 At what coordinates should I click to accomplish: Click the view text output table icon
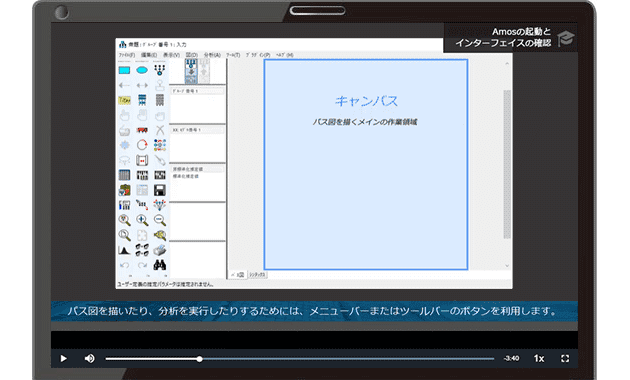click(x=142, y=190)
